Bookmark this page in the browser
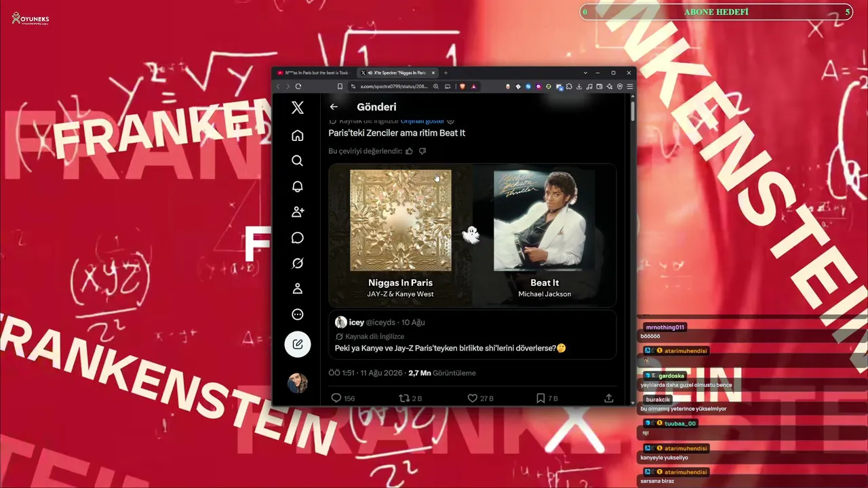The width and height of the screenshot is (868, 488). [x=340, y=86]
